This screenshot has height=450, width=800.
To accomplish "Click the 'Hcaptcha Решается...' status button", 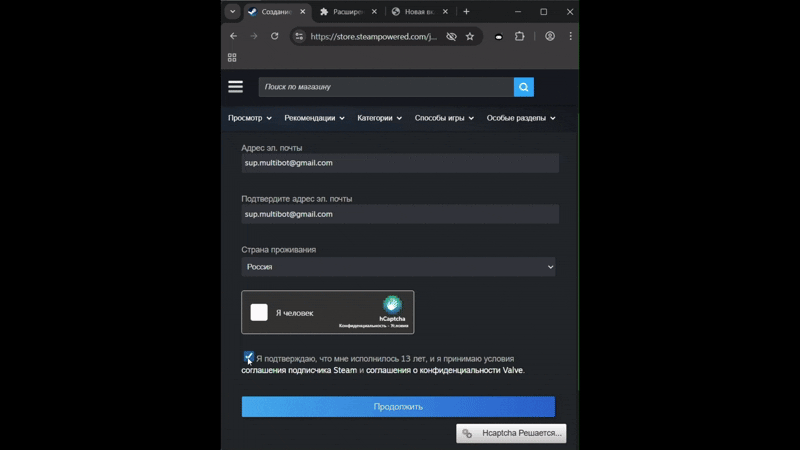I will coord(511,433).
